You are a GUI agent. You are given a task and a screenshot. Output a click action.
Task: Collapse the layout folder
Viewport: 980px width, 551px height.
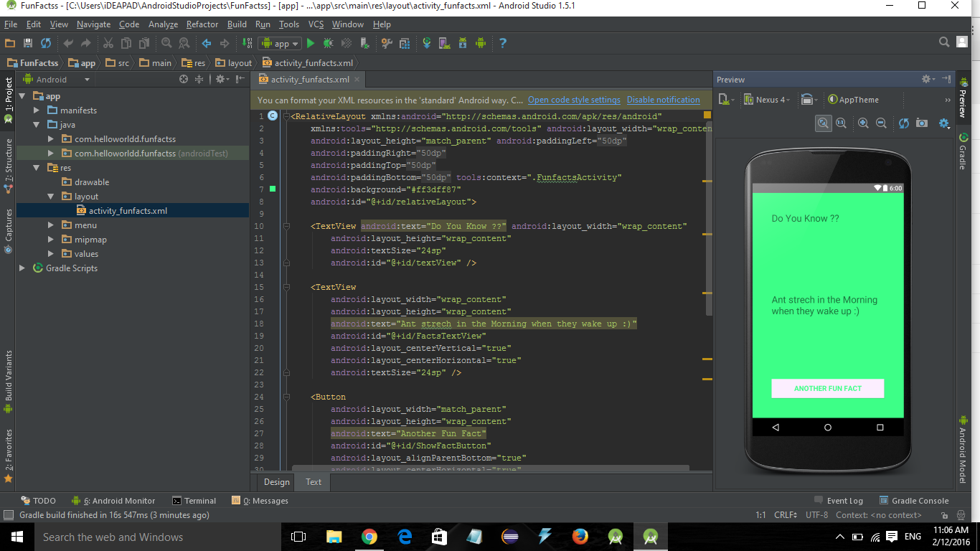tap(51, 197)
